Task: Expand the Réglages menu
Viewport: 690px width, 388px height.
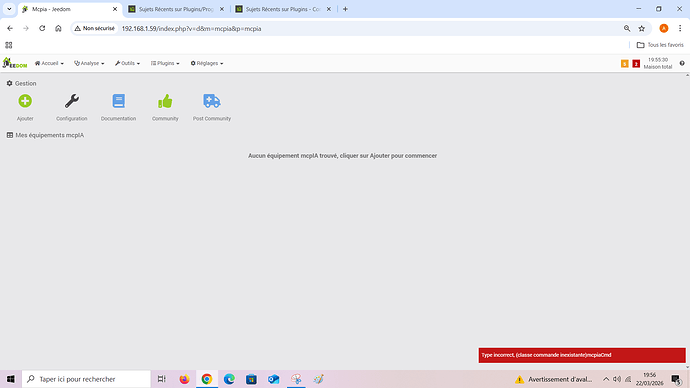Action: pyautogui.click(x=207, y=63)
